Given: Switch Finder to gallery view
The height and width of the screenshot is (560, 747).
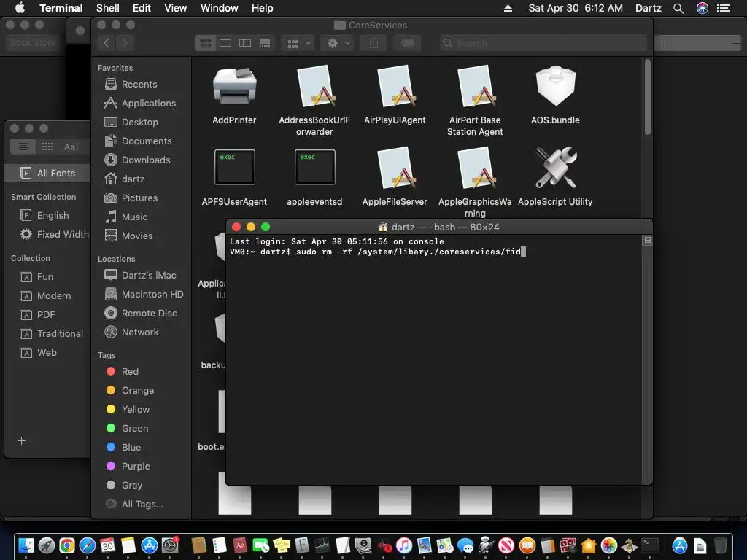Looking at the screenshot, I should coord(265,43).
